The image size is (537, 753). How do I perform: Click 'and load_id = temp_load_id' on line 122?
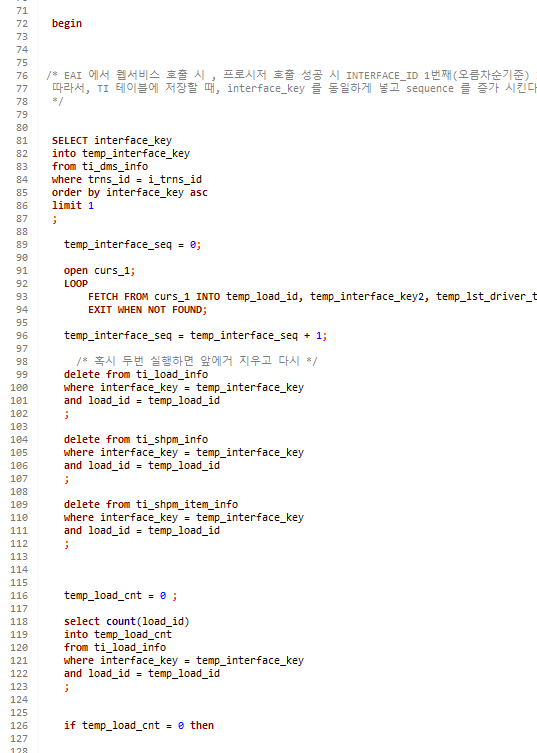pyautogui.click(x=142, y=674)
